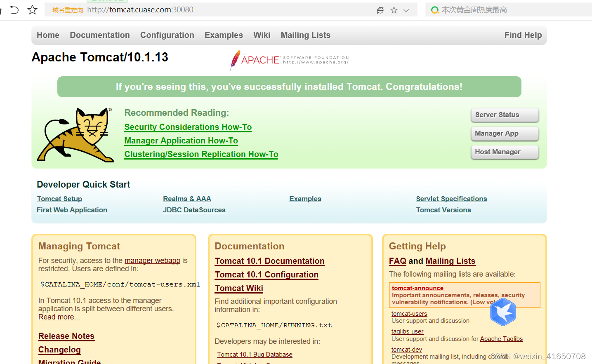Open the Apache Taglibs link
The height and width of the screenshot is (364, 592).
pos(501,339)
